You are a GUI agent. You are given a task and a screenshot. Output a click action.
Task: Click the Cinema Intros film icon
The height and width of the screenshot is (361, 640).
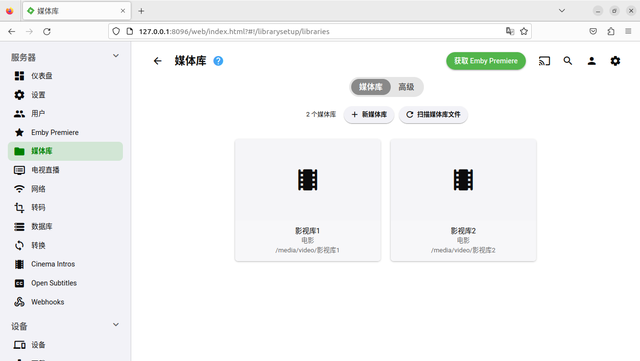click(19, 264)
